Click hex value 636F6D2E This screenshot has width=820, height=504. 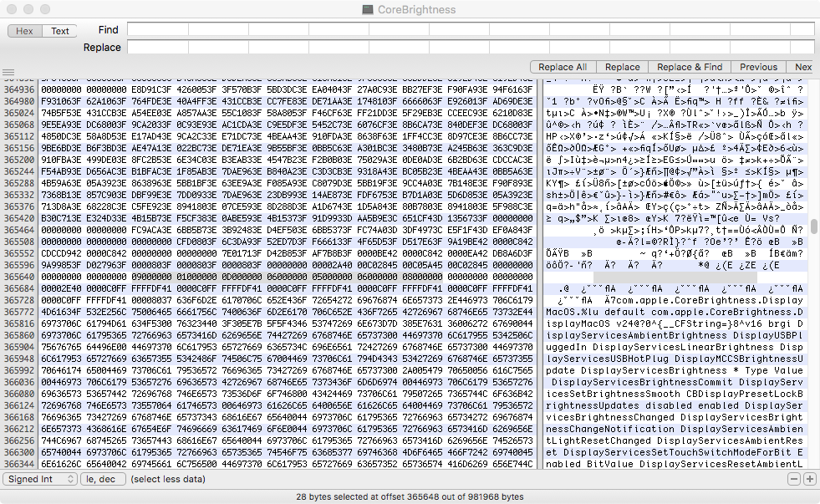click(x=196, y=300)
